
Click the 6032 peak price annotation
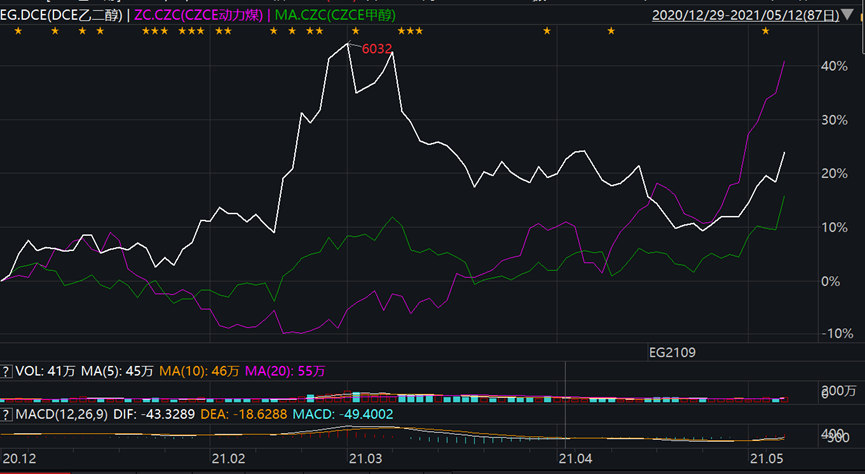377,49
